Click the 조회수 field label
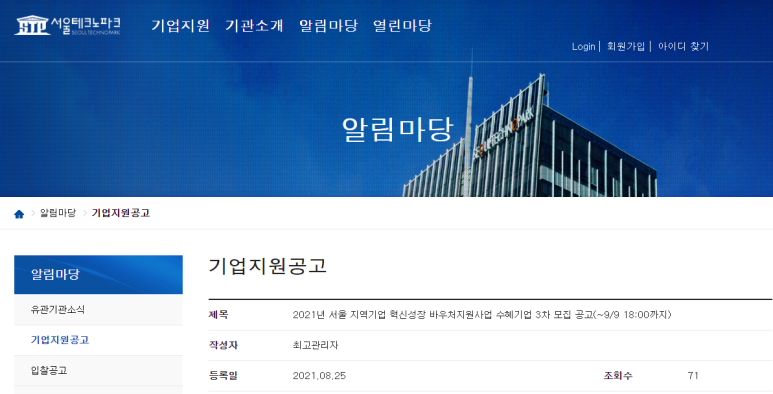773x394 pixels. pos(618,376)
